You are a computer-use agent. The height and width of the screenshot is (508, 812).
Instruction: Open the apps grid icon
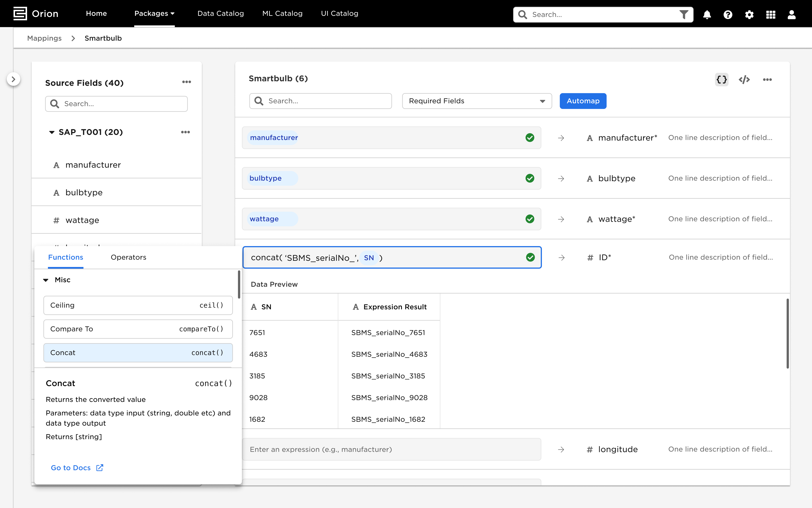771,14
